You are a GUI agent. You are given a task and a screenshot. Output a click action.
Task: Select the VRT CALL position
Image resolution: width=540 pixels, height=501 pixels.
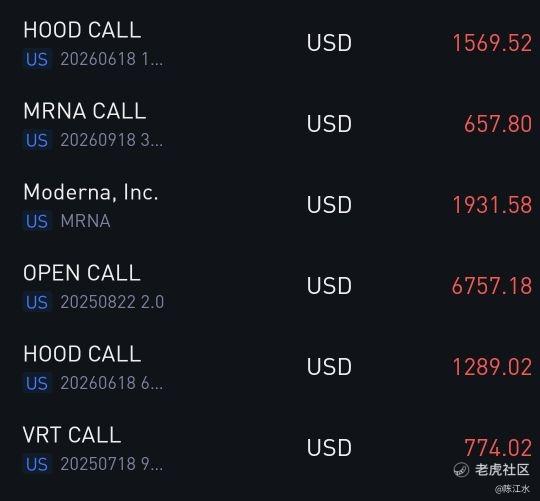point(270,448)
